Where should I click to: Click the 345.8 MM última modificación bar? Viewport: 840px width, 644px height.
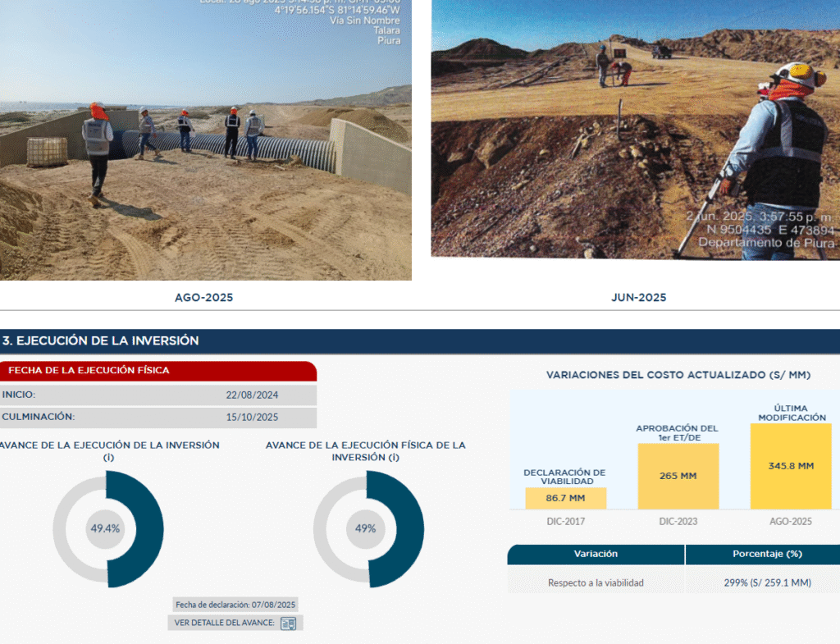pyautogui.click(x=791, y=466)
